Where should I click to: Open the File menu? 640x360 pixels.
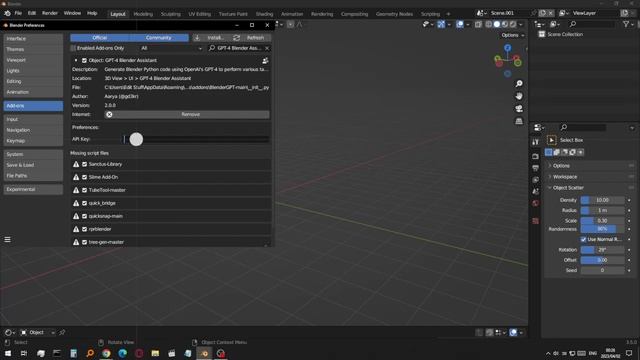tap(18, 13)
